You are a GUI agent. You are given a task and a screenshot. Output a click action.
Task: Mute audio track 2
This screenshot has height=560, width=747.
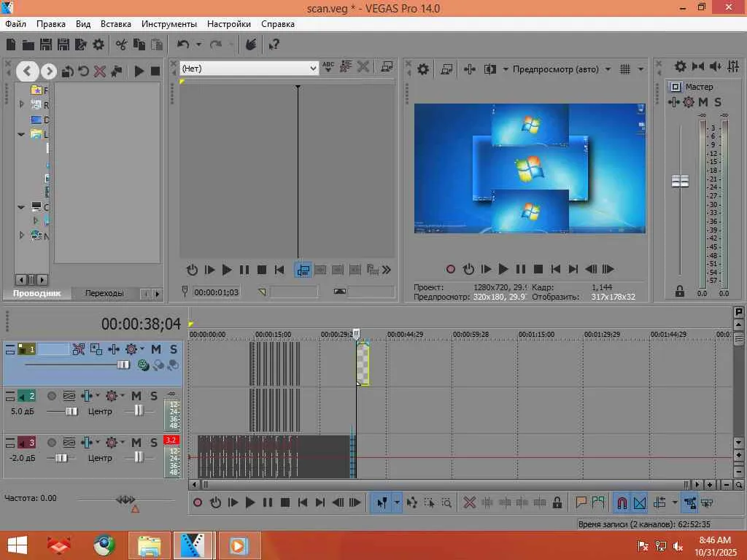136,396
